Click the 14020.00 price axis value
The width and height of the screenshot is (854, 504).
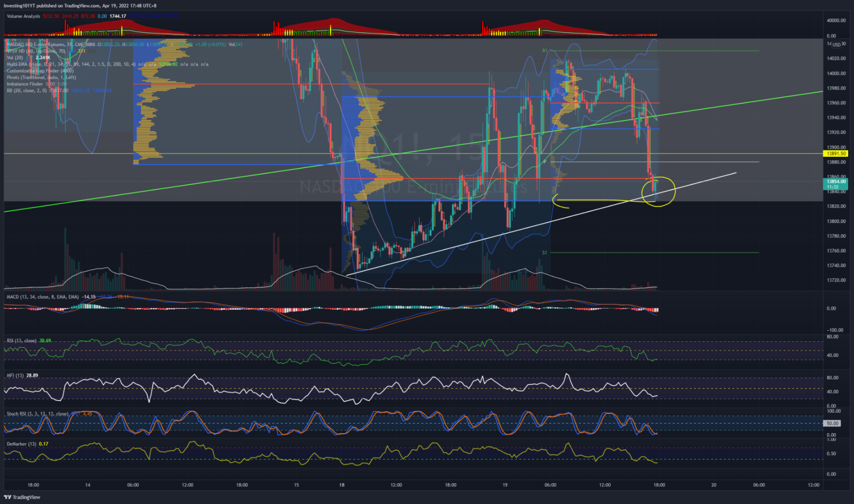click(x=836, y=58)
